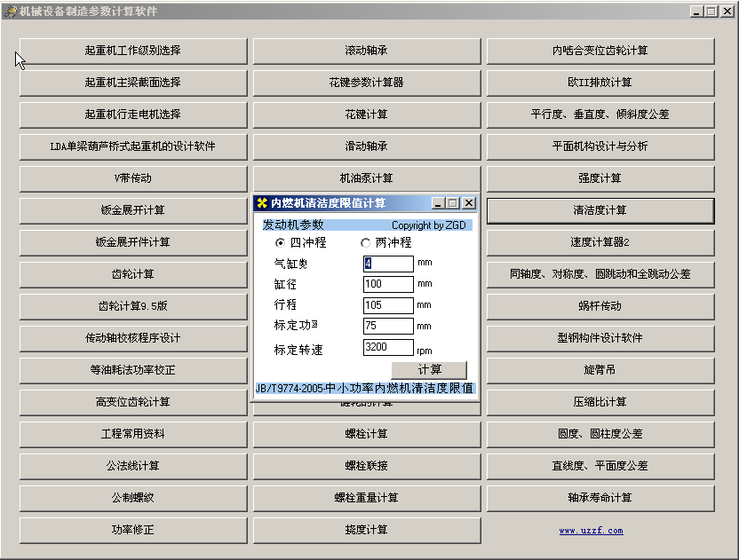
Task: Open 齿轮计算9.5版
Action: 133,306
